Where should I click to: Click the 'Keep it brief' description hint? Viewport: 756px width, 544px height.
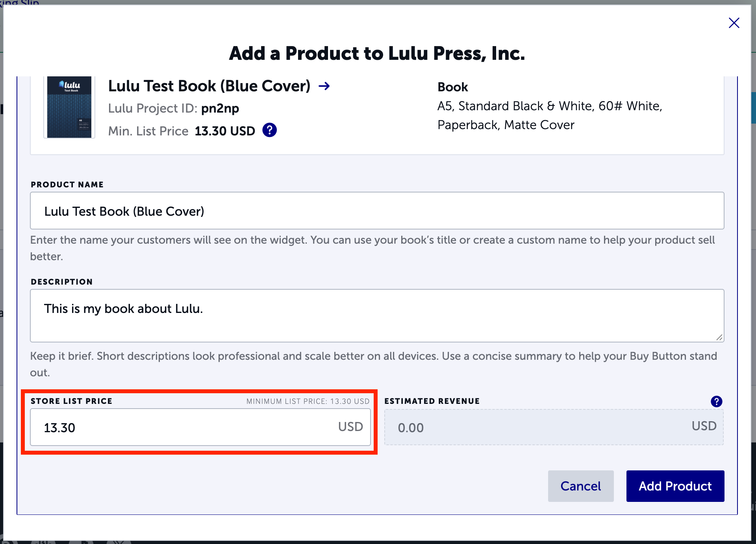(x=374, y=364)
